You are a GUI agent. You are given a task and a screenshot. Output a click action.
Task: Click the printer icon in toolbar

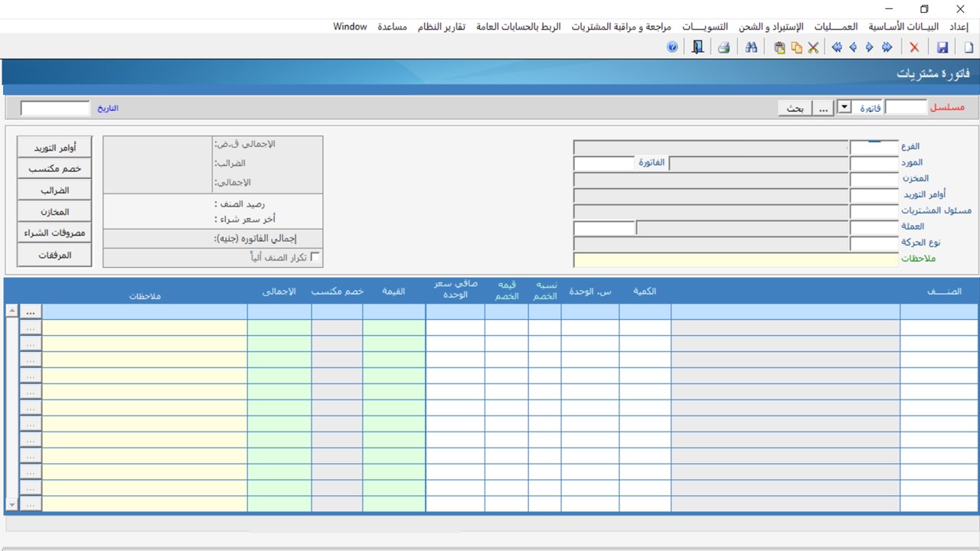(724, 47)
